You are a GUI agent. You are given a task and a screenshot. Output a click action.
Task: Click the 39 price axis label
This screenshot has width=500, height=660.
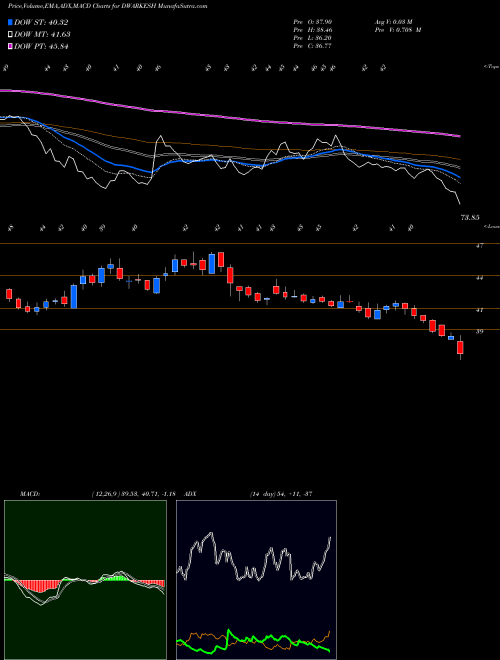point(479,332)
